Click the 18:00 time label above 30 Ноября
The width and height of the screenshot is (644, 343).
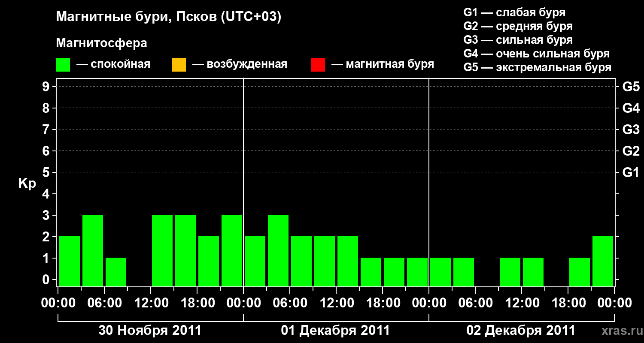tap(197, 303)
